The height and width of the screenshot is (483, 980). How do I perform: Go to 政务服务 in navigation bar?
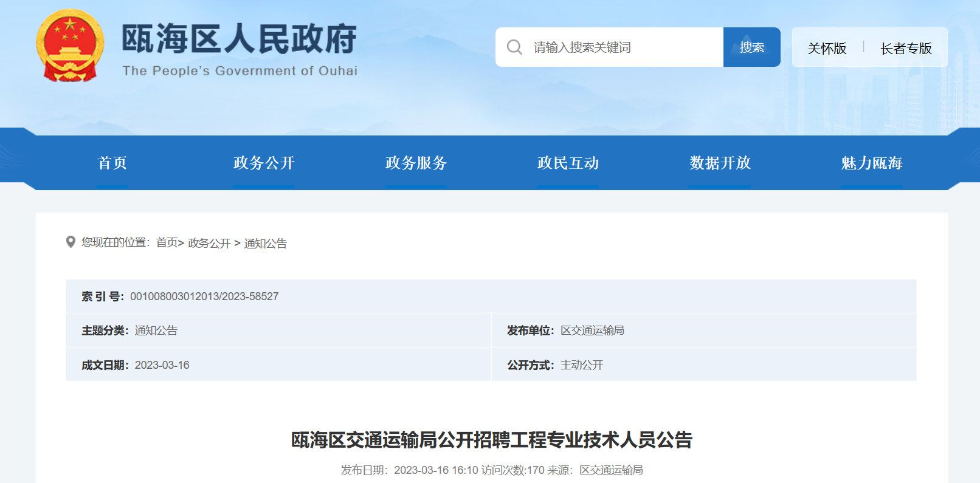tap(416, 163)
